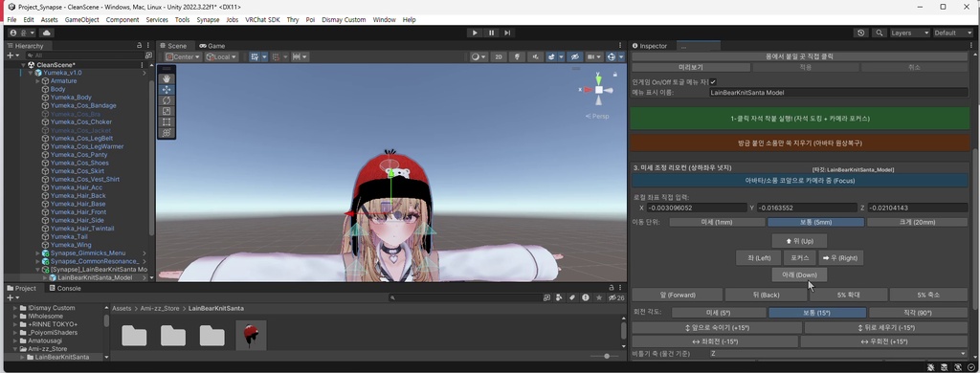This screenshot has height=373, width=980.
Task: Click the Project log/error filter icon
Action: pyautogui.click(x=587, y=298)
